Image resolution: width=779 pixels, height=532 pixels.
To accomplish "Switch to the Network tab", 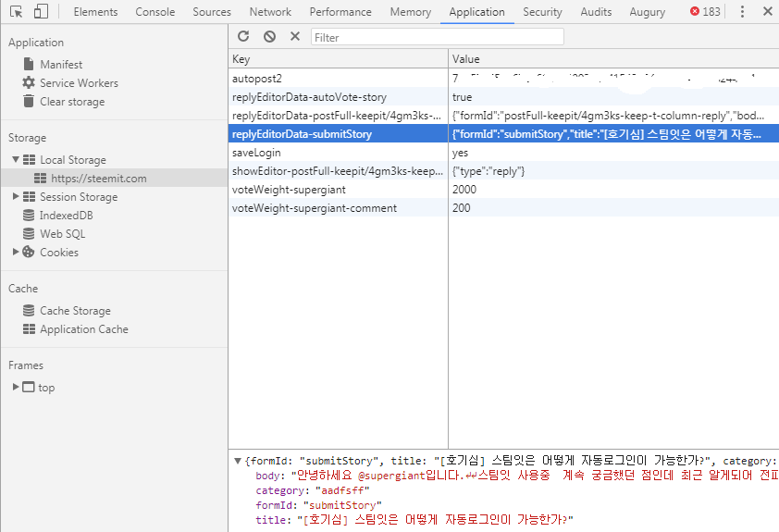I will pyautogui.click(x=270, y=12).
